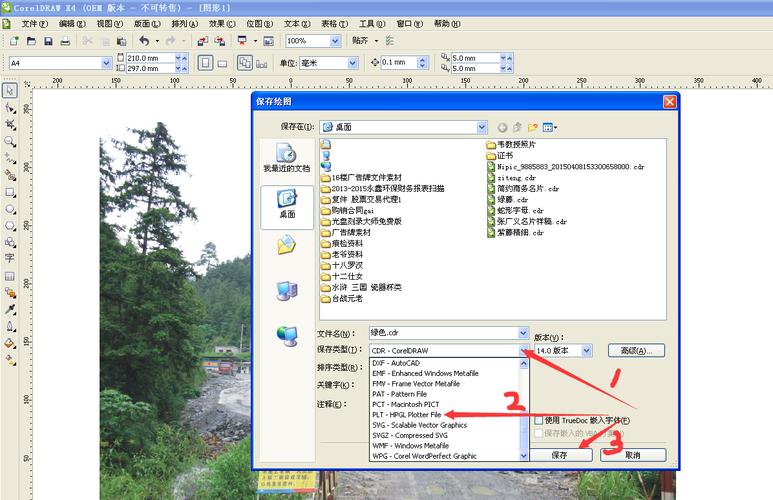This screenshot has width=773, height=500.
Task: Open the 位图 menu
Action: pos(259,23)
